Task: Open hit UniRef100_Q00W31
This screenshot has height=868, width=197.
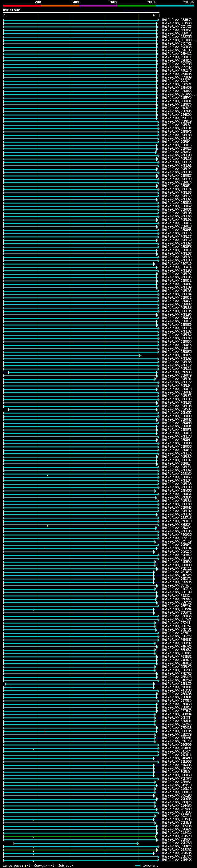Action: (x=176, y=101)
